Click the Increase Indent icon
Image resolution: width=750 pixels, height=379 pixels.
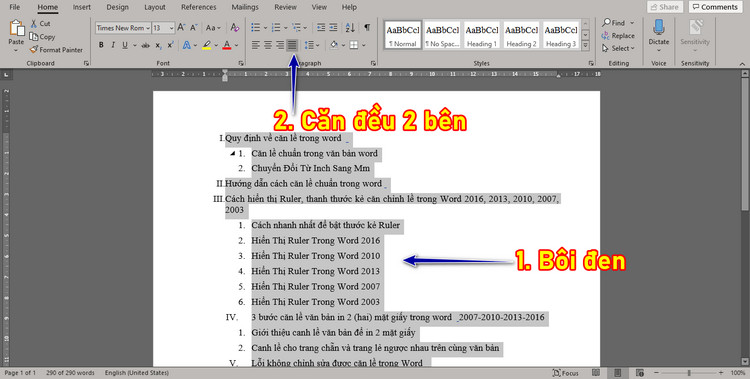click(x=333, y=28)
